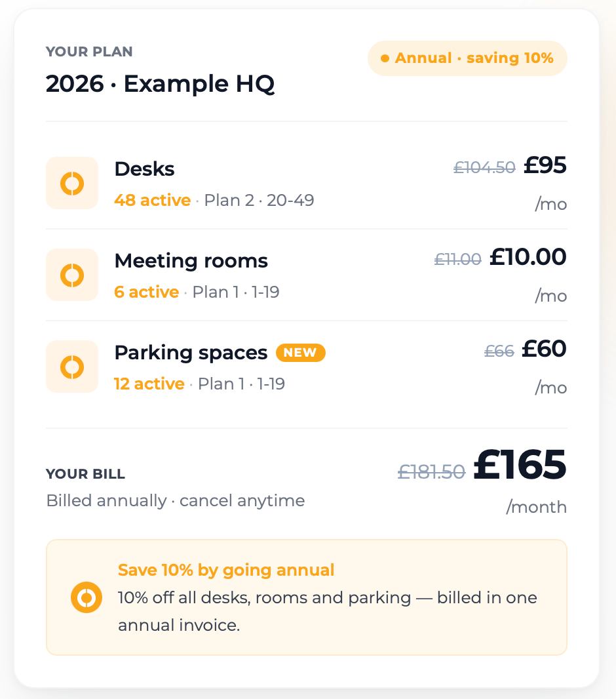Click the 6 active meeting rooms count
This screenshot has height=699, width=616.
[x=147, y=292]
